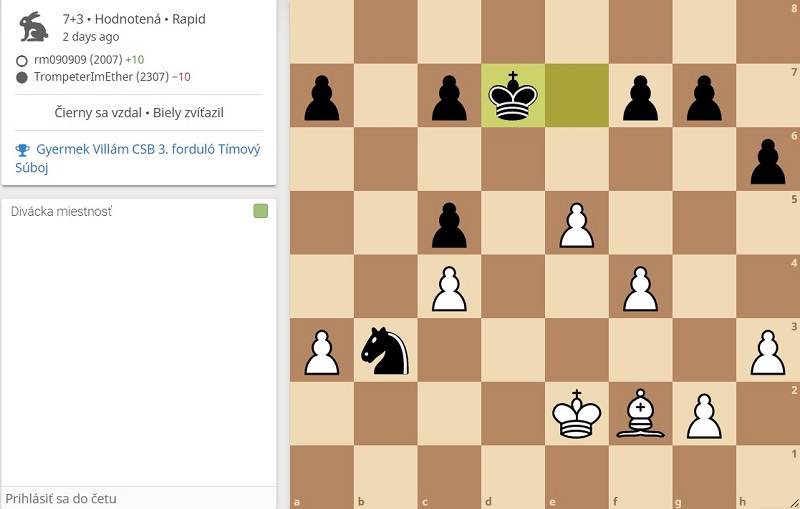The width and height of the screenshot is (800, 509).
Task: Open the Gyermek Villám CSB tournament link
Action: (138, 158)
